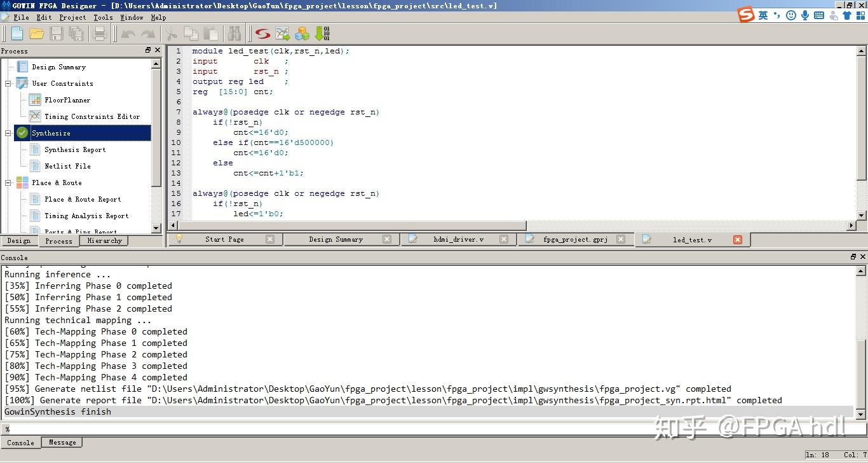The image size is (868, 463).
Task: Open the Programmer download toolbar icon
Action: 322,33
